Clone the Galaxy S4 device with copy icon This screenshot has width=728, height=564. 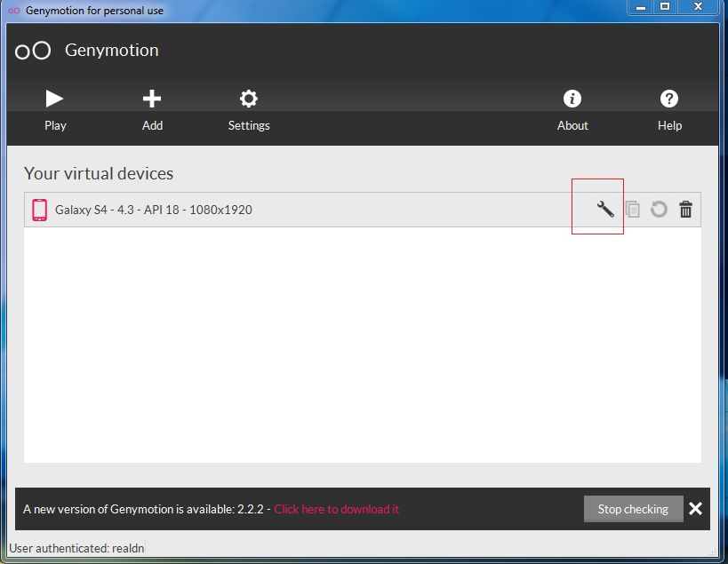coord(632,210)
